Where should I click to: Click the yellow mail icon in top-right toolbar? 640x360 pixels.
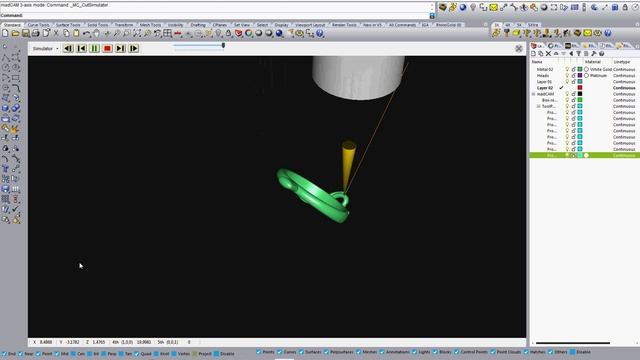click(x=493, y=7)
